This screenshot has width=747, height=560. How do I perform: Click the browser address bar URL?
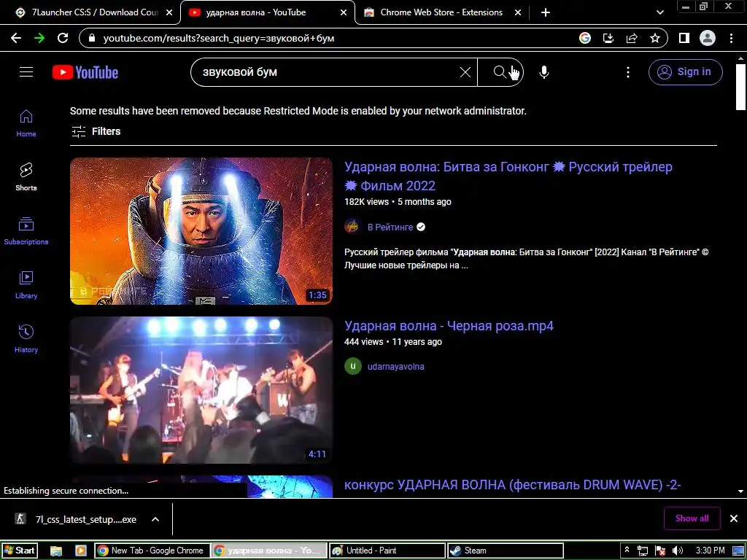click(x=219, y=38)
